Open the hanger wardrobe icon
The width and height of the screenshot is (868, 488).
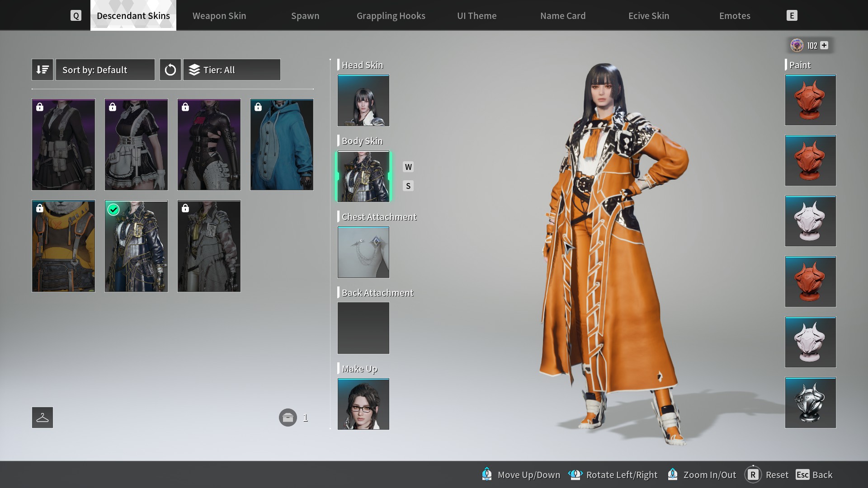(x=42, y=418)
